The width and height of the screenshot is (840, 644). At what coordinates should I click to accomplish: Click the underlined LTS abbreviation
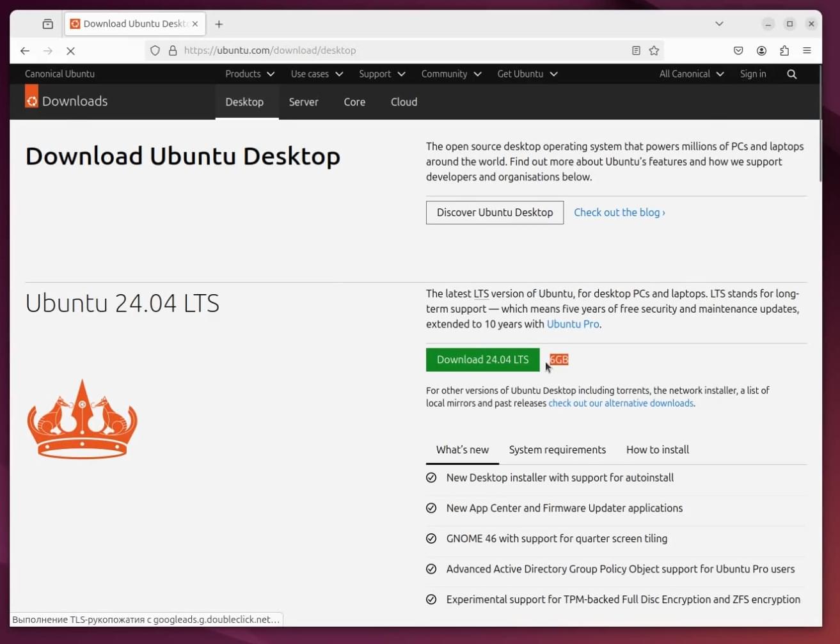pyautogui.click(x=481, y=294)
